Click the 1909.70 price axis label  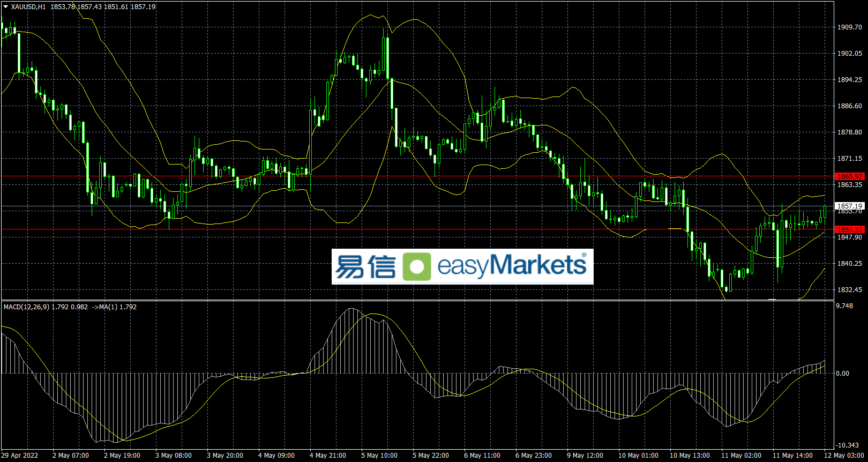tap(850, 27)
